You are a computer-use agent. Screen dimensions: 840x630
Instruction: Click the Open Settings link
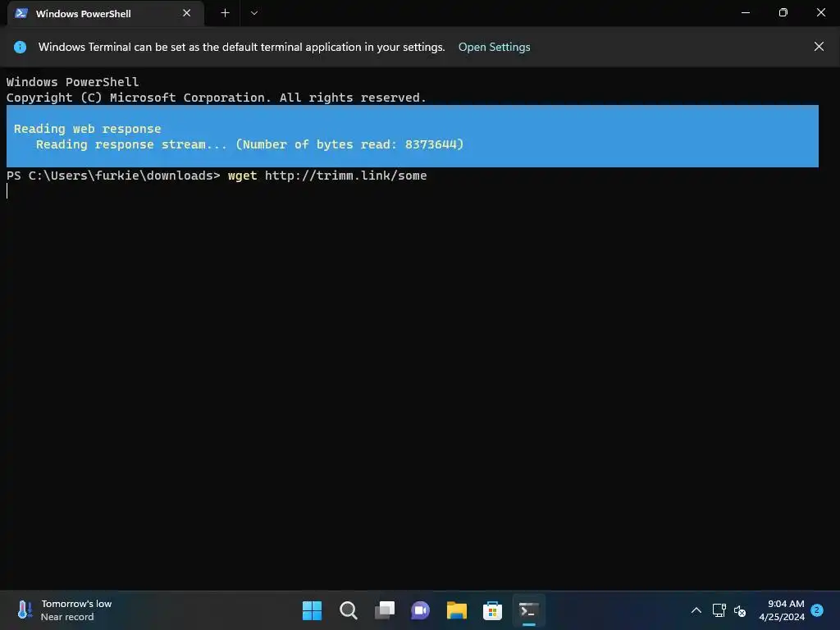(x=494, y=47)
